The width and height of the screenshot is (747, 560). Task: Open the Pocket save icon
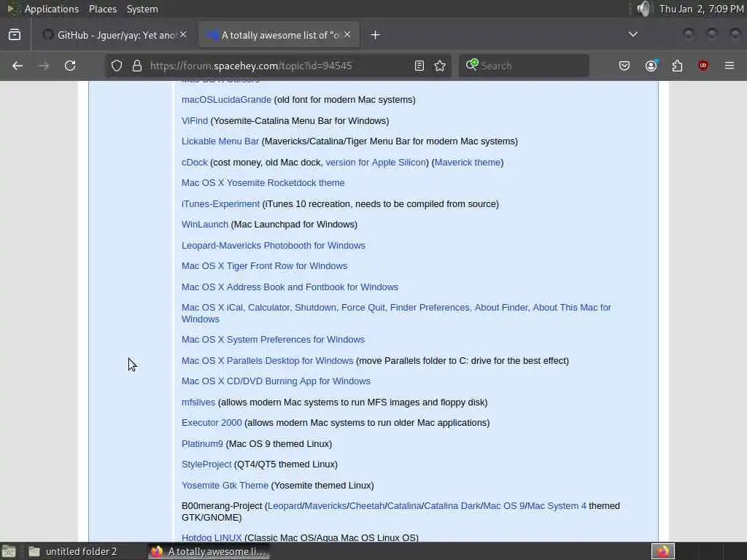[624, 66]
